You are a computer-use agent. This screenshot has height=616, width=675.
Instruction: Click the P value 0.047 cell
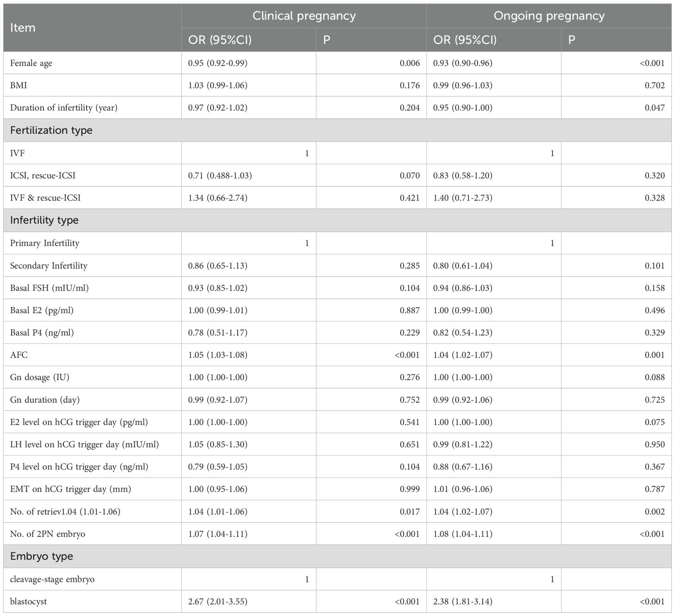click(x=655, y=108)
